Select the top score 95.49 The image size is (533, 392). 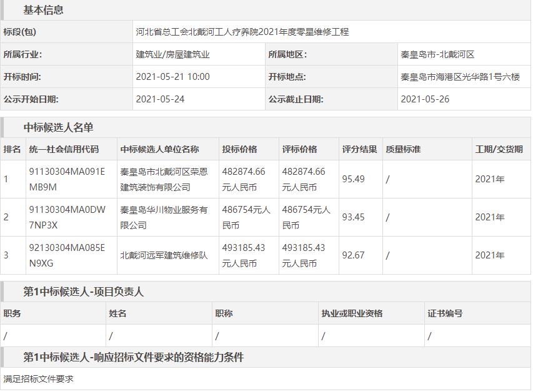(353, 179)
